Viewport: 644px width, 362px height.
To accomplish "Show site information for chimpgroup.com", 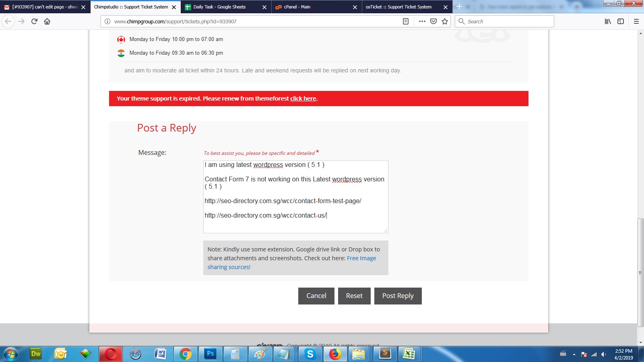I will click(x=107, y=21).
